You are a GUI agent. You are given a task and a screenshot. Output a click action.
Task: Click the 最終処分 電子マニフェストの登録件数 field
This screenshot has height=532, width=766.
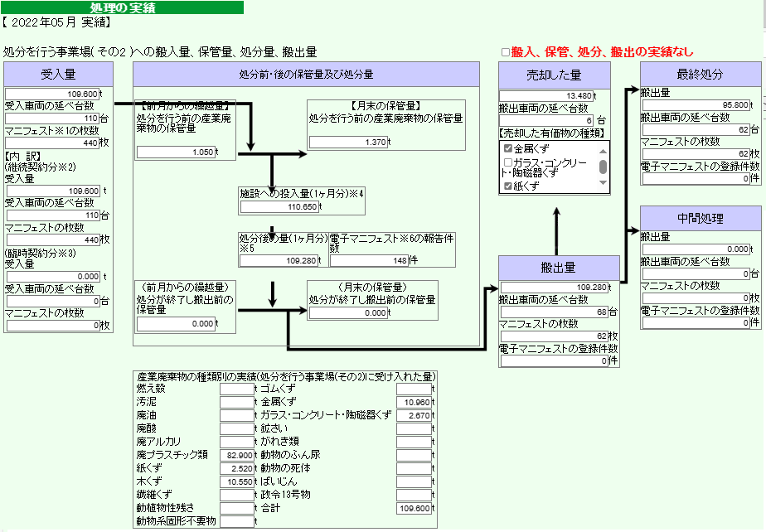(696, 178)
